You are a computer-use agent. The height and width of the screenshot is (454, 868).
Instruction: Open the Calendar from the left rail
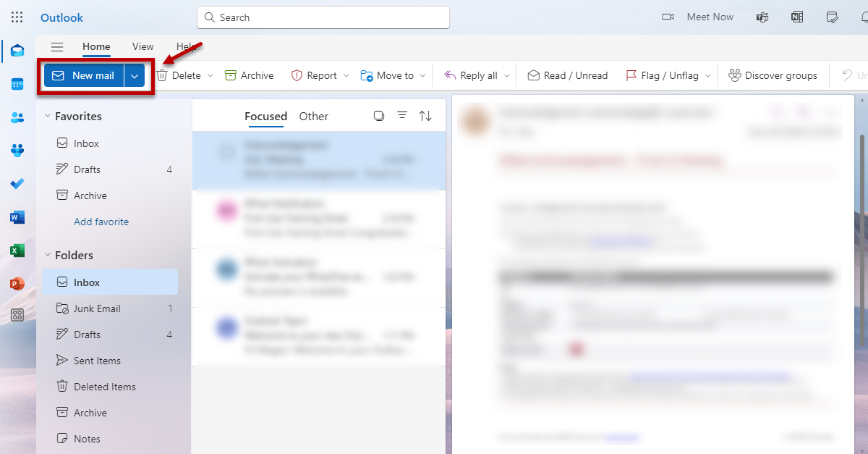[17, 84]
